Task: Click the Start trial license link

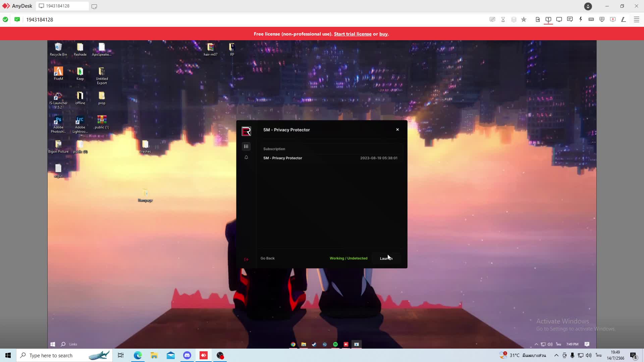Action: pos(353,34)
